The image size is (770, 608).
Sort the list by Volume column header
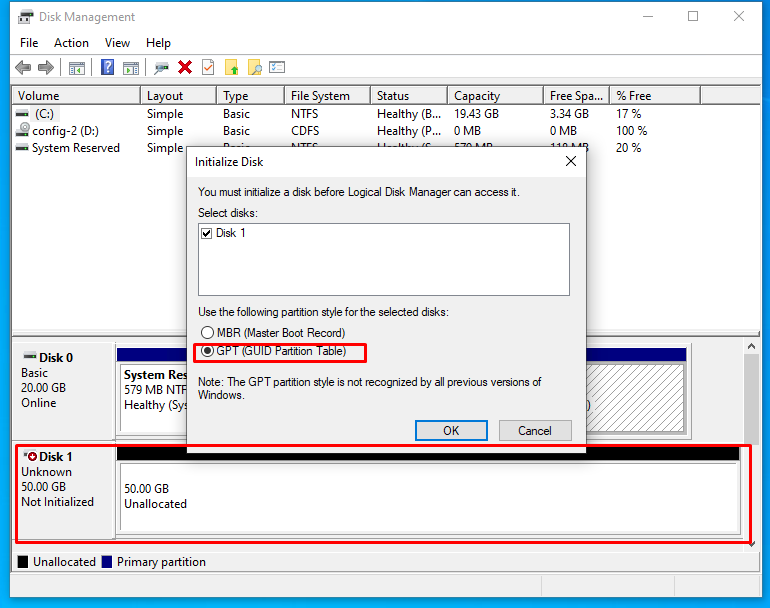coord(76,96)
